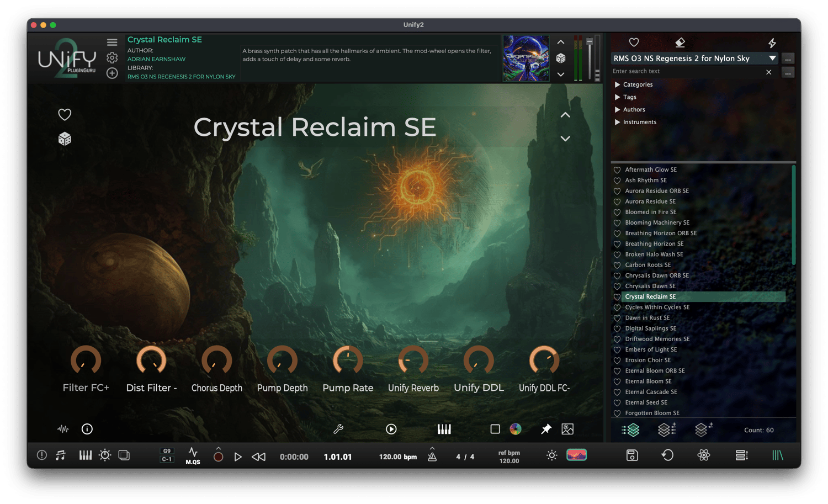This screenshot has height=504, width=828.
Task: Click the metronome icon
Action: tap(432, 455)
